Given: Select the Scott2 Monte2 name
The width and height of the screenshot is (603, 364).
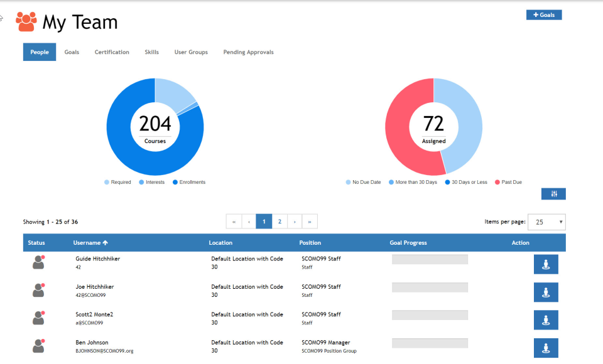Looking at the screenshot, I should [94, 314].
